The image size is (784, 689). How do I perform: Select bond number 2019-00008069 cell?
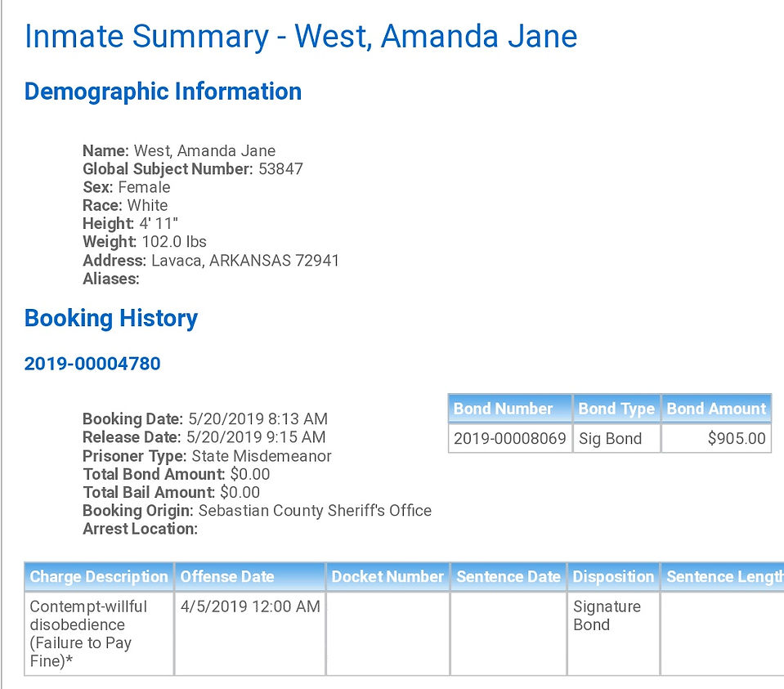[510, 439]
